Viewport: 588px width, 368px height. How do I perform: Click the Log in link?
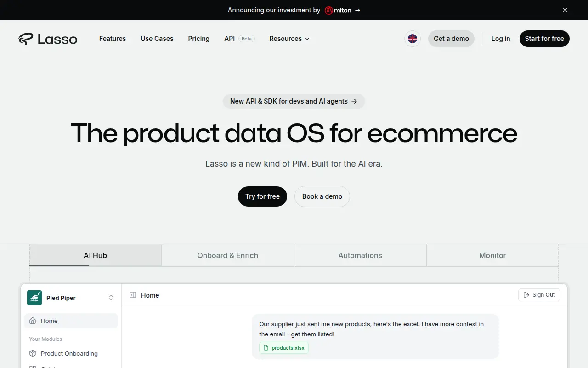[x=501, y=39]
